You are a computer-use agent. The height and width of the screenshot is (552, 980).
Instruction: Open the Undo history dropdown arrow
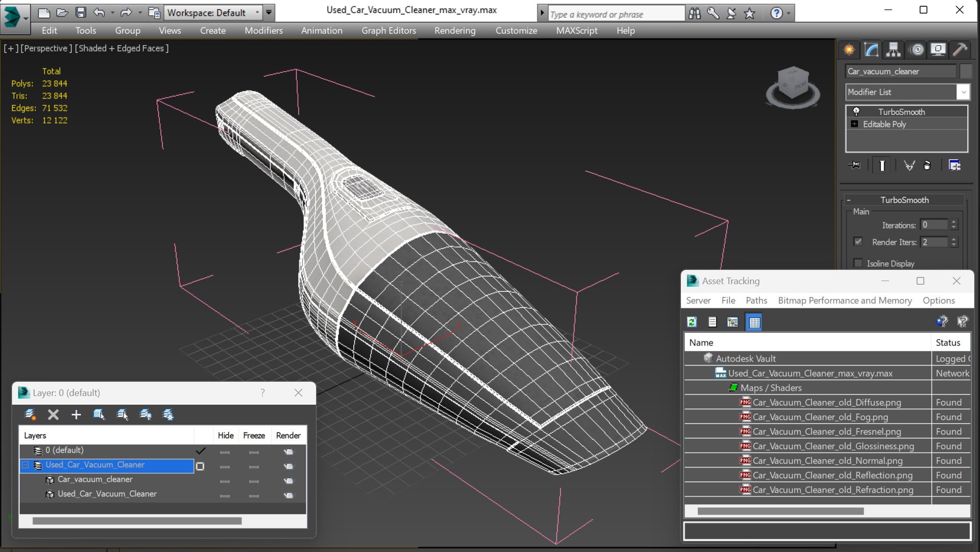[x=112, y=13]
